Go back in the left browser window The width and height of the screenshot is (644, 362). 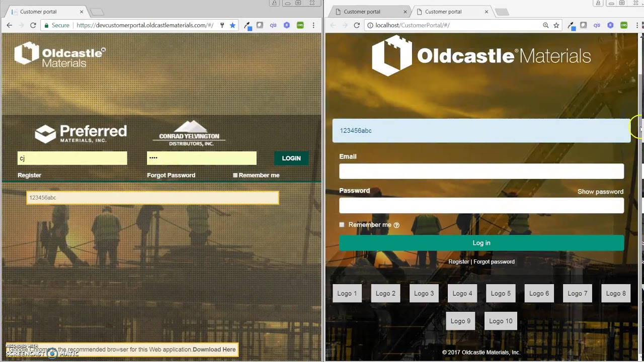(9, 25)
